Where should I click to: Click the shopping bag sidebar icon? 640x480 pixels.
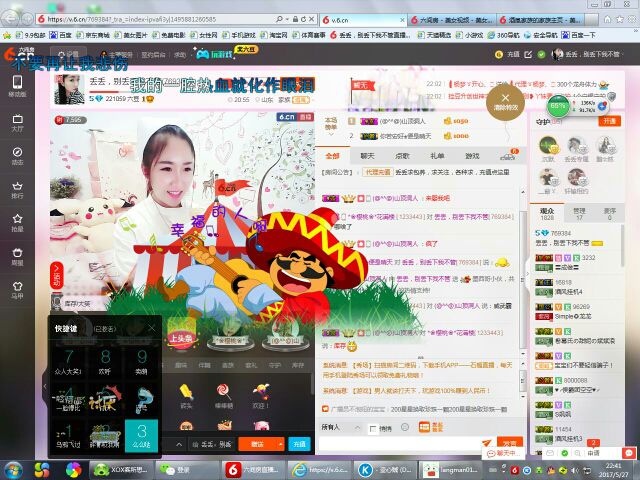click(17, 256)
